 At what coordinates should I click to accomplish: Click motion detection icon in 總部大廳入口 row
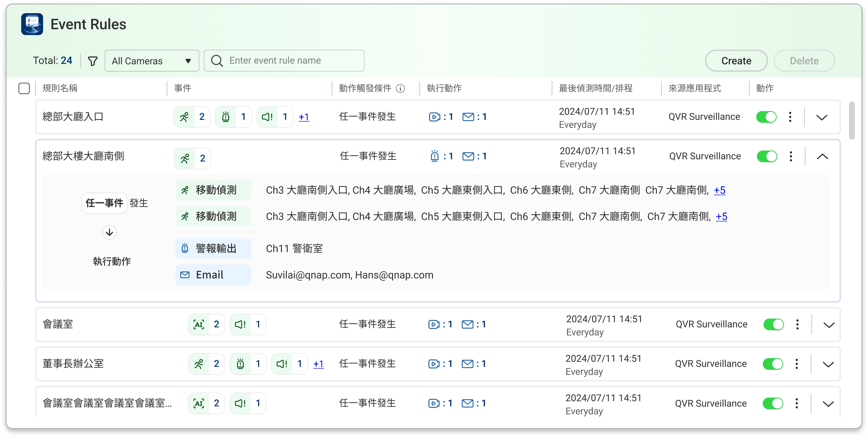coord(184,117)
